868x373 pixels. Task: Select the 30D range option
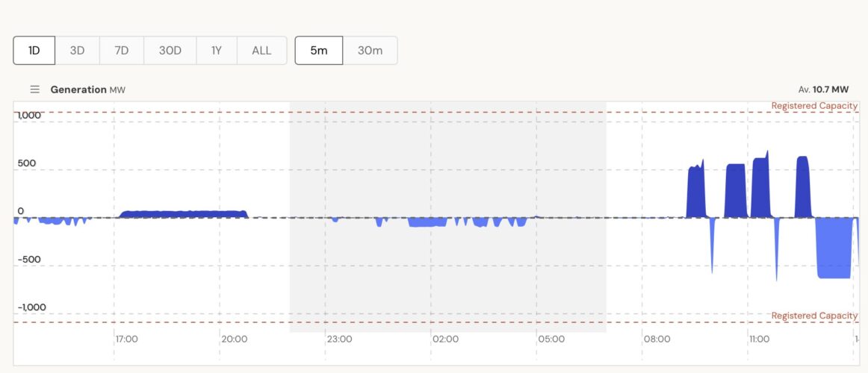tap(170, 51)
